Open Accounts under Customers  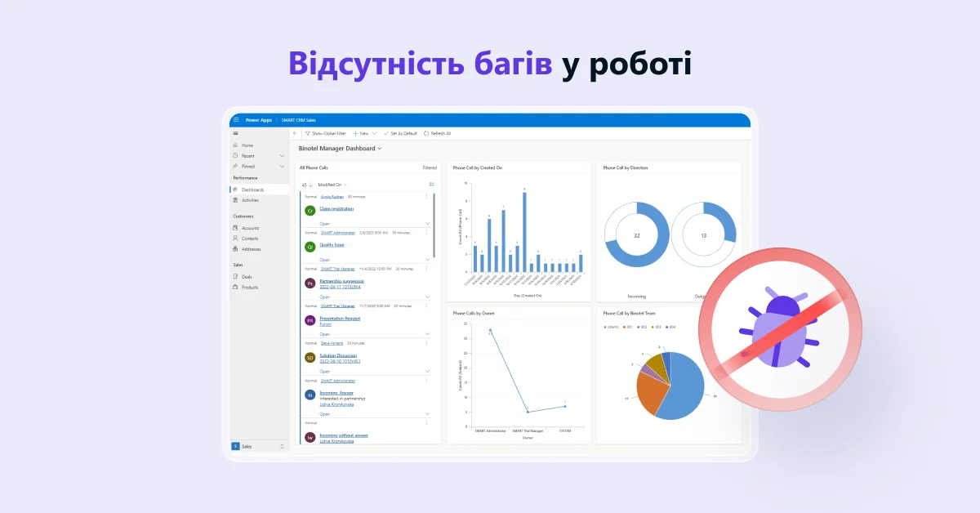[x=250, y=228]
